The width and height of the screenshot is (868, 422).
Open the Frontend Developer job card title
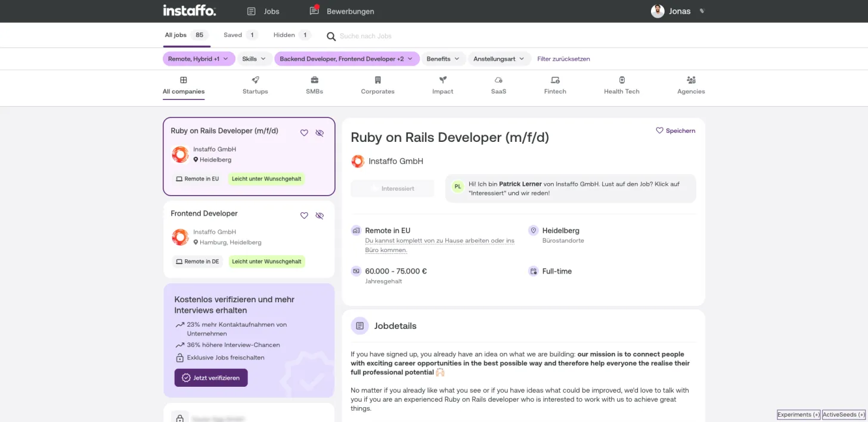[x=204, y=213]
